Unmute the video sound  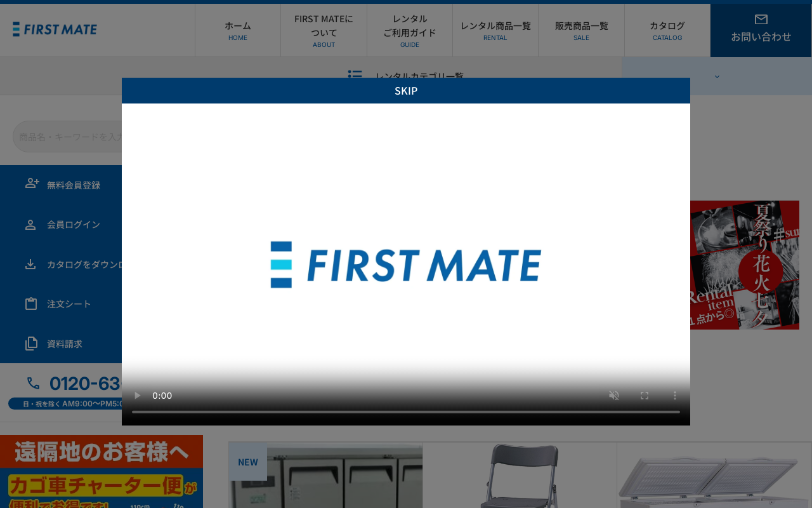[x=614, y=396]
